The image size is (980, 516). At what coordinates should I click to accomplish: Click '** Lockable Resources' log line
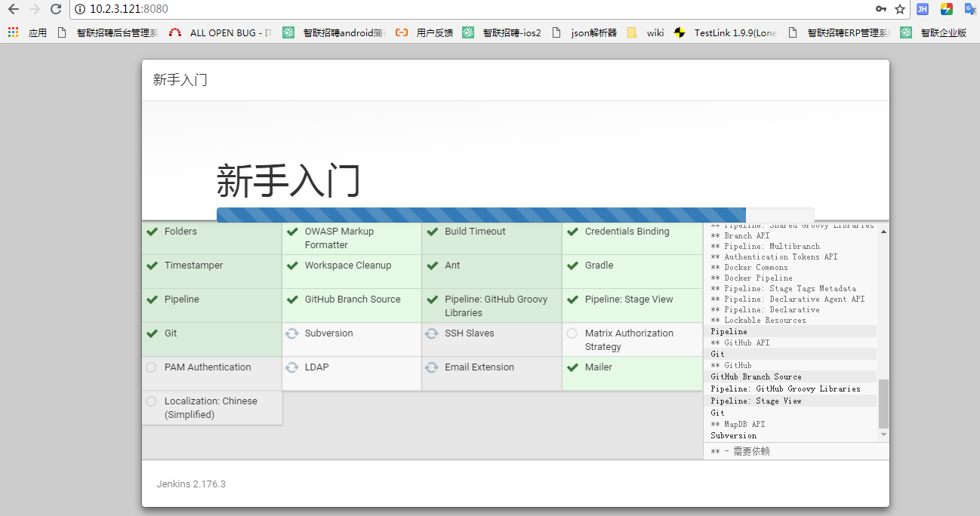pyautogui.click(x=758, y=320)
